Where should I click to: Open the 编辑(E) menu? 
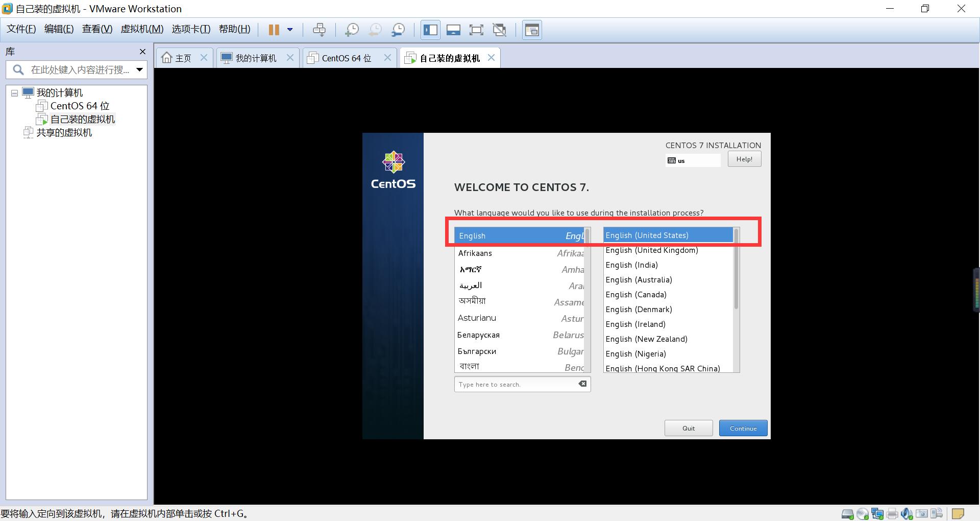(59, 29)
